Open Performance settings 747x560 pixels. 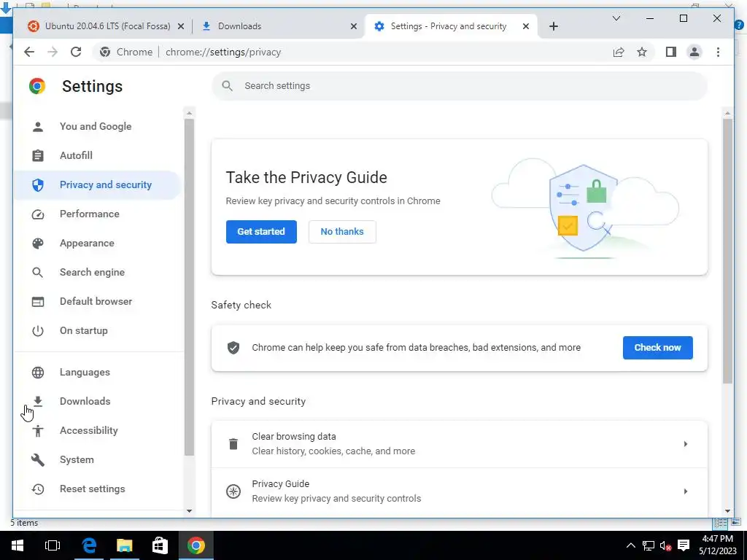(98, 214)
